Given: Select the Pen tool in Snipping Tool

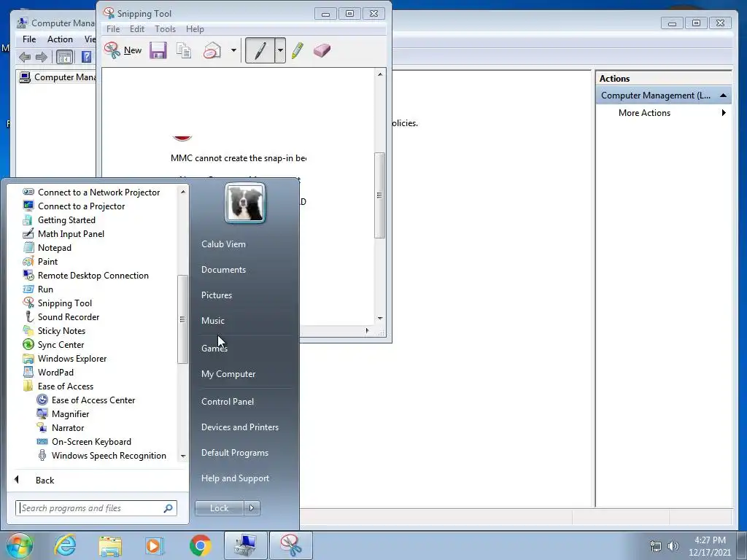Looking at the screenshot, I should [x=260, y=50].
